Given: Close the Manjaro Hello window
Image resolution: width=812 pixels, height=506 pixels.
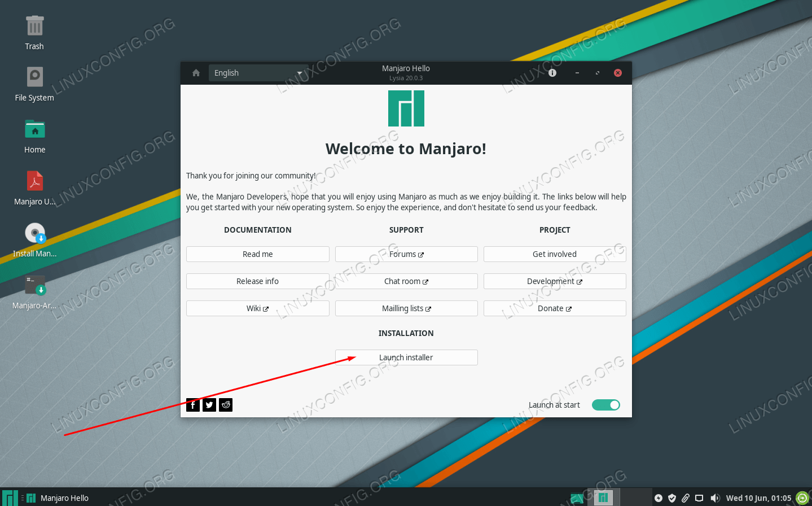Looking at the screenshot, I should [618, 73].
